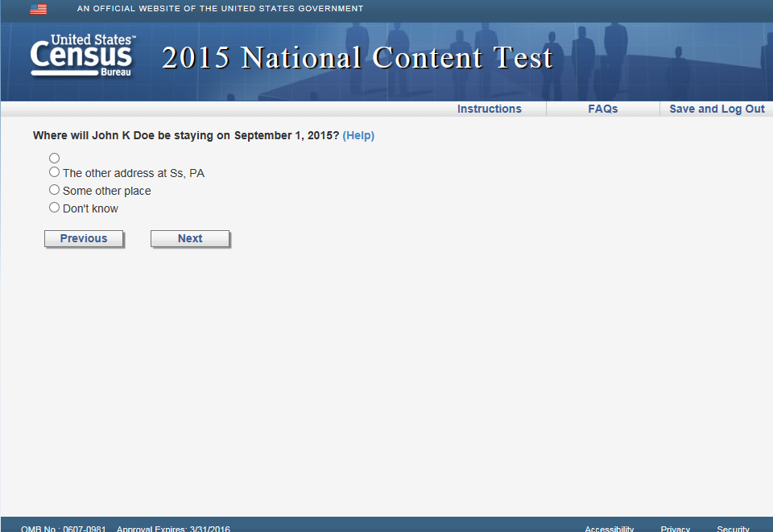
Task: Click the US flag icon in banner
Action: 38,9
